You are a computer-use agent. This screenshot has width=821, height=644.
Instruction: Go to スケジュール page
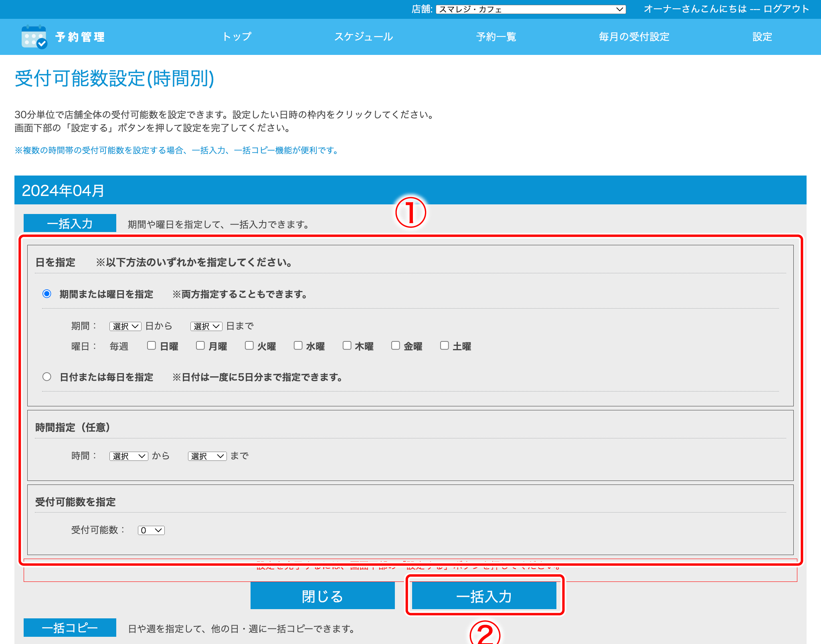(363, 37)
